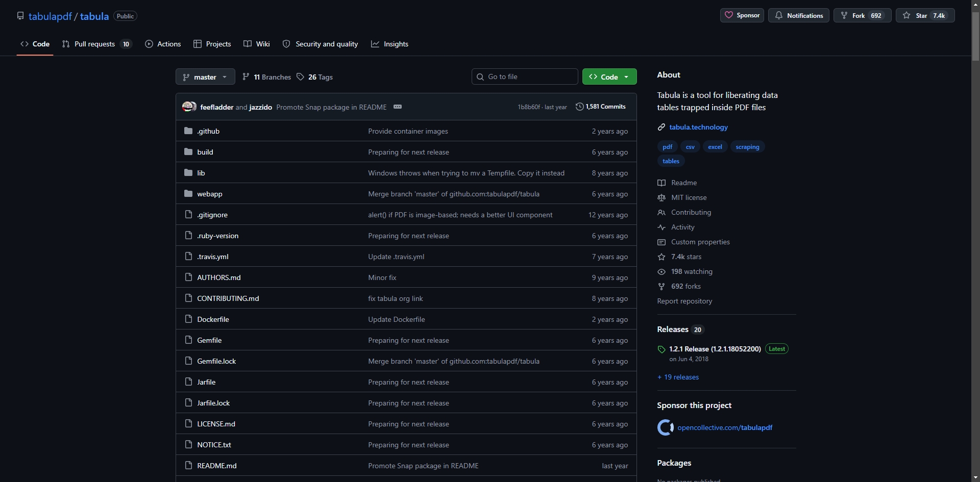Click the 'Minor fix' commit message
This screenshot has height=482, width=980.
pyautogui.click(x=382, y=277)
